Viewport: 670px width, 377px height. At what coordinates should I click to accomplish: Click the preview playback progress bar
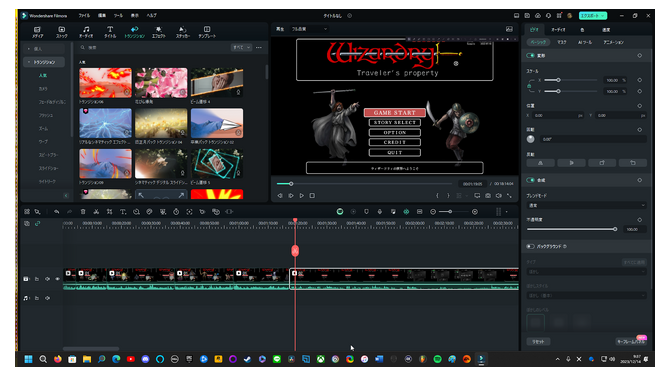coord(364,184)
